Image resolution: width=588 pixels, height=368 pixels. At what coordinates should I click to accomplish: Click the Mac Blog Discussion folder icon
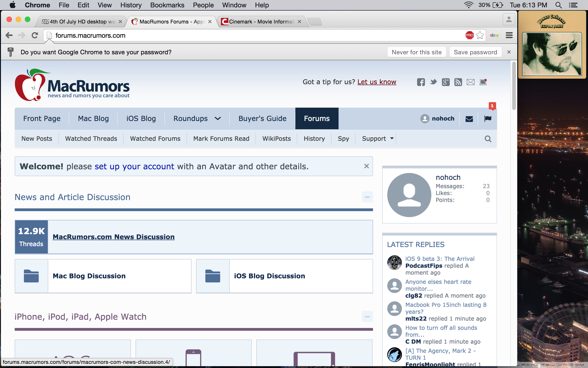[31, 276]
